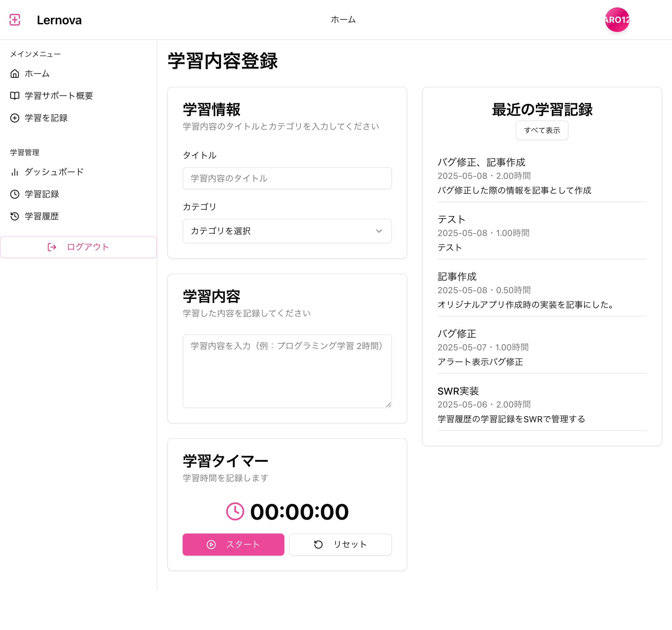Click the Lernova logo icon
672x630 pixels.
tap(14, 20)
